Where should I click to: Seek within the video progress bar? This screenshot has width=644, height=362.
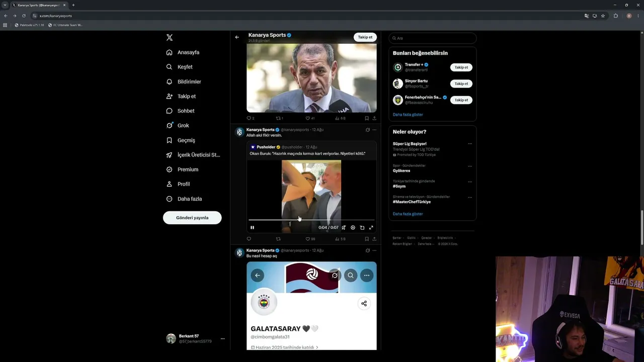311,220
